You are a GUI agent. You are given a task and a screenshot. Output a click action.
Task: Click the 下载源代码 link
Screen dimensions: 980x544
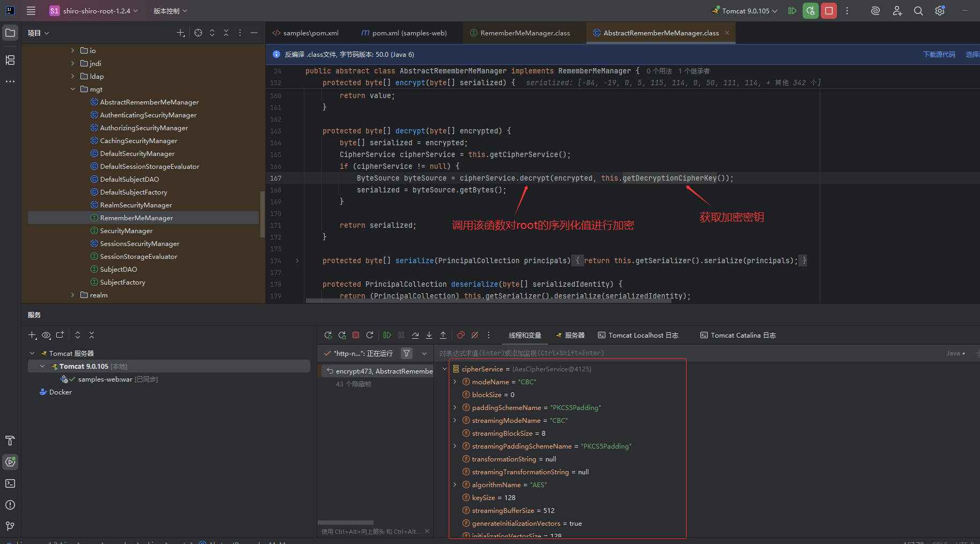coord(939,55)
